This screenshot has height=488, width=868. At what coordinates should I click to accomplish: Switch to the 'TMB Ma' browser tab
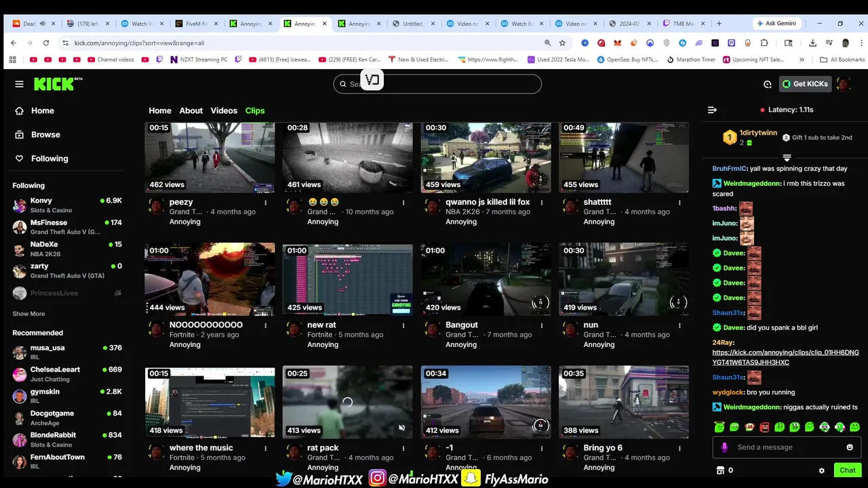click(x=684, y=24)
